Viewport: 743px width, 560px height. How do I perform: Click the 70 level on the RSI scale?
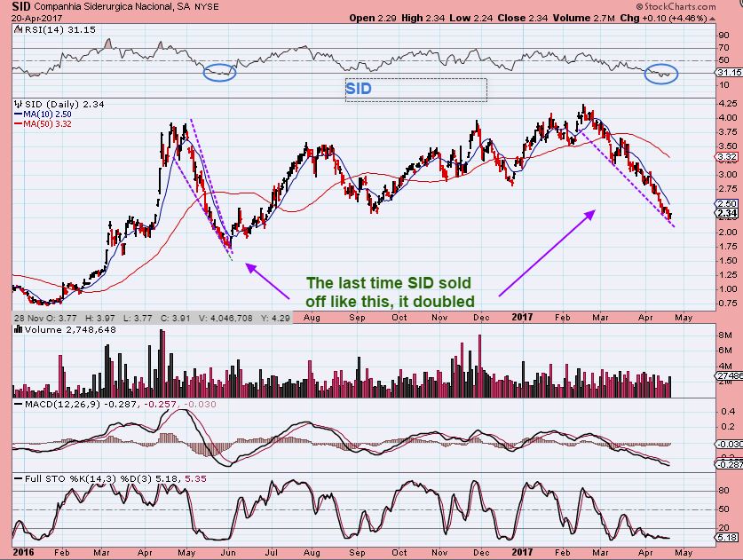723,48
